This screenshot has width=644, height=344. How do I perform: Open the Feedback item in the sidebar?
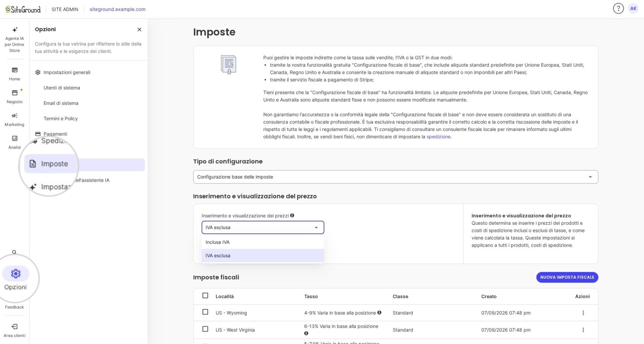14,307
